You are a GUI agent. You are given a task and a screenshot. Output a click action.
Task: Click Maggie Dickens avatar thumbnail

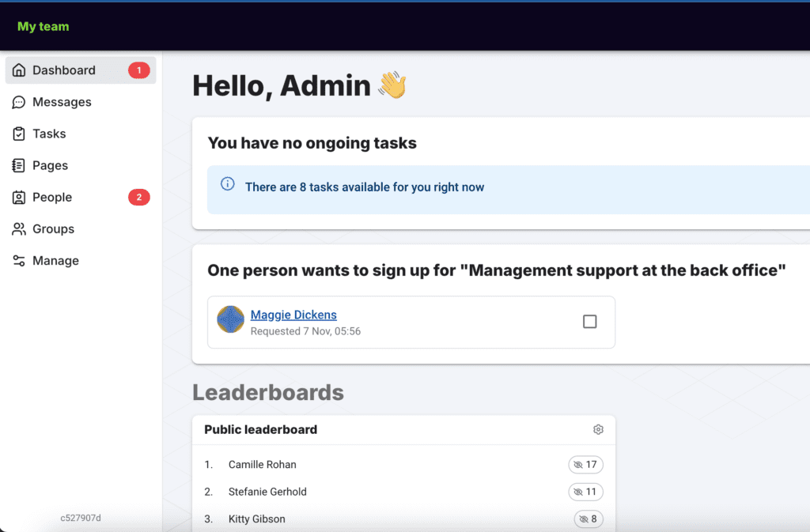point(230,319)
